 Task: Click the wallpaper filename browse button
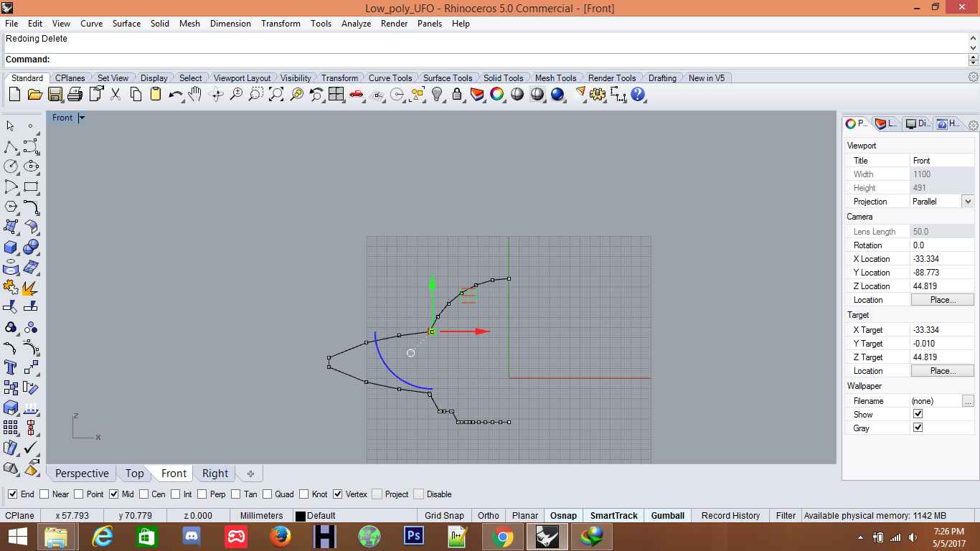[x=968, y=401]
